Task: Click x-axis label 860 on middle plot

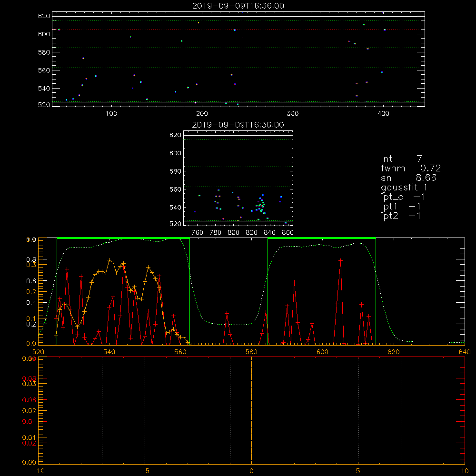Action: (x=288, y=233)
